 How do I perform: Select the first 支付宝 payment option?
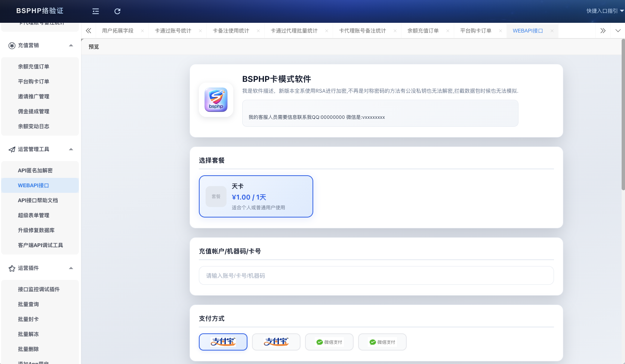click(x=223, y=342)
